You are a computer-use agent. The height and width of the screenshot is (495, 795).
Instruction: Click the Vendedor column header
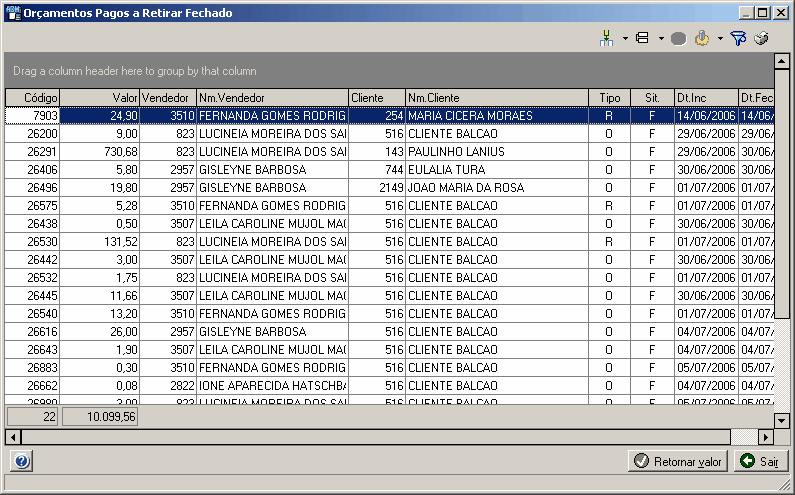168,98
